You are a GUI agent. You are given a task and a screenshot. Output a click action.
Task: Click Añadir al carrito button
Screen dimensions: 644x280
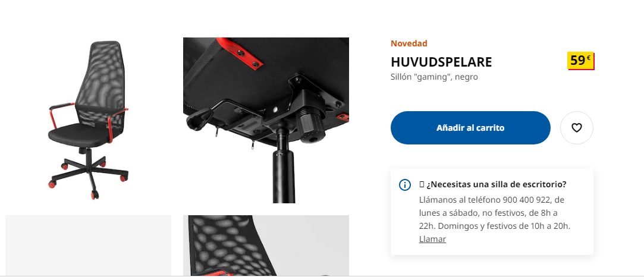pyautogui.click(x=470, y=128)
